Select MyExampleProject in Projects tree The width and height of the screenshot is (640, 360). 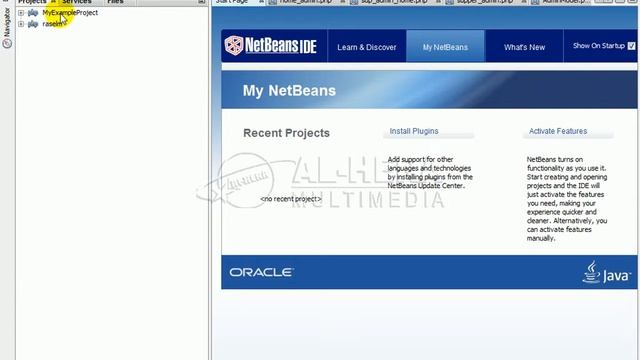(70, 13)
